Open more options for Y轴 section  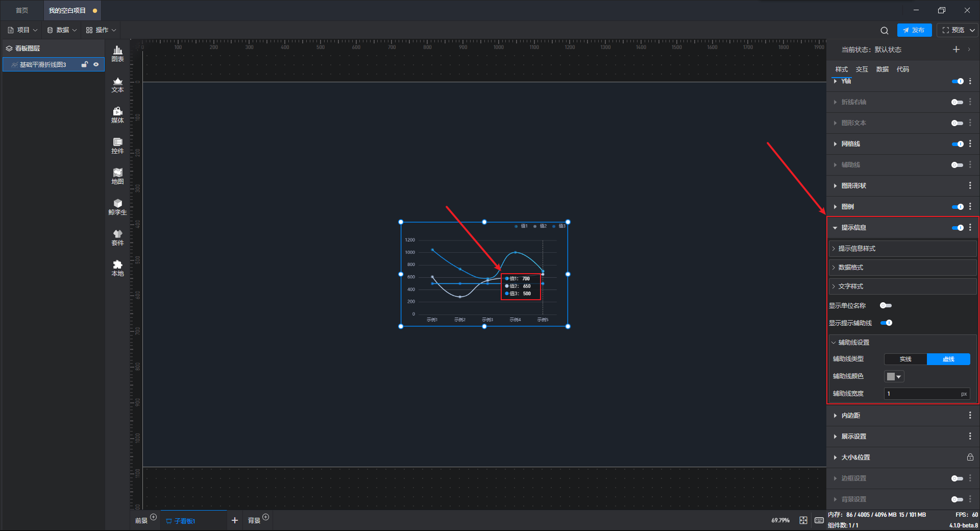pos(970,81)
